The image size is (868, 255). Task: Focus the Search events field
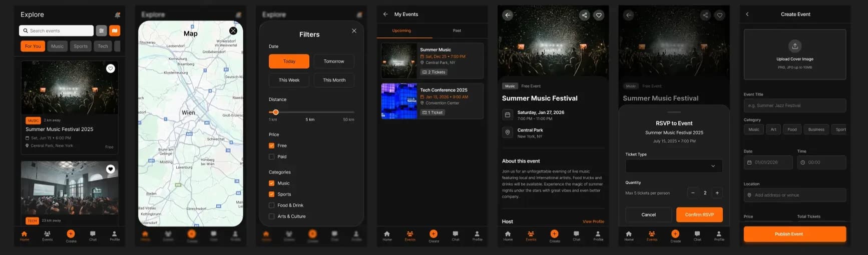click(56, 30)
